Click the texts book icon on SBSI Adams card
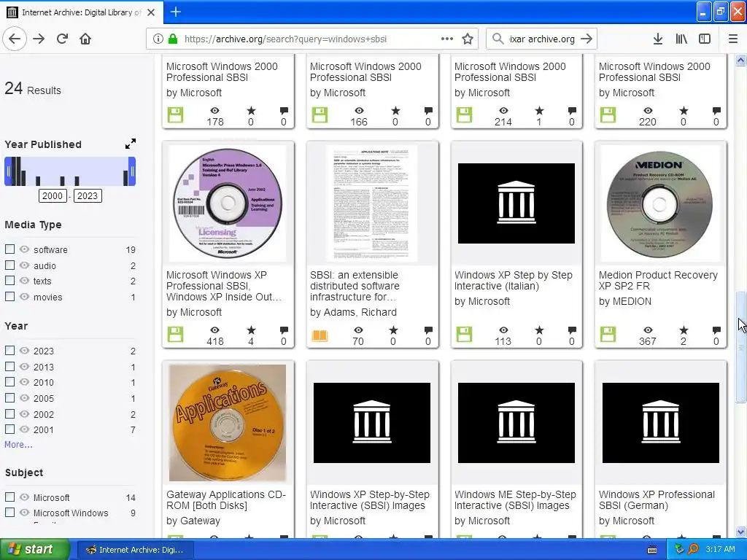Image resolution: width=747 pixels, height=560 pixels. 320,336
